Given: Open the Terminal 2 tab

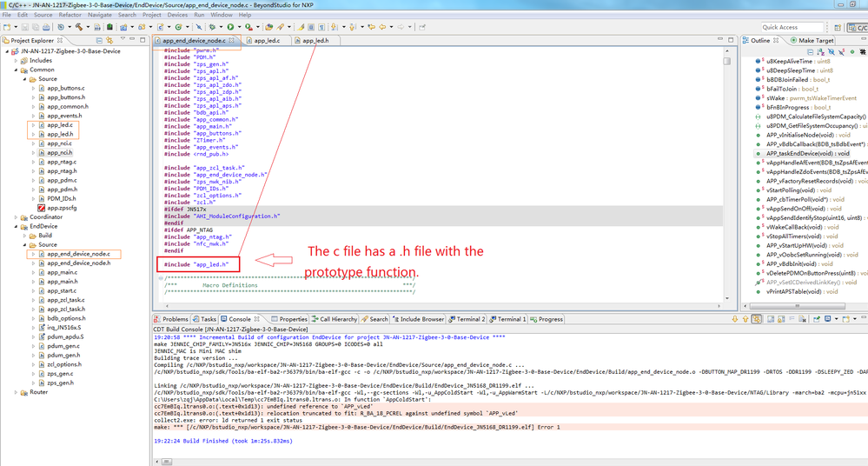Looking at the screenshot, I should click(x=467, y=319).
